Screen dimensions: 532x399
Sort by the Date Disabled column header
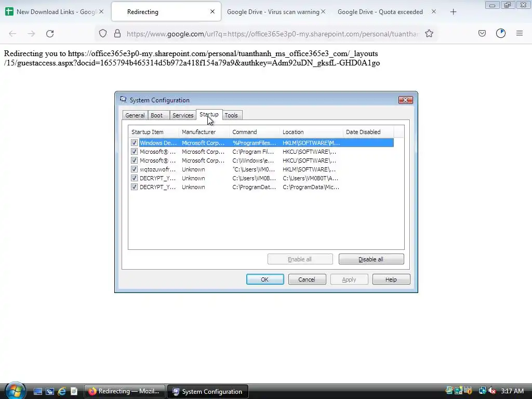368,132
